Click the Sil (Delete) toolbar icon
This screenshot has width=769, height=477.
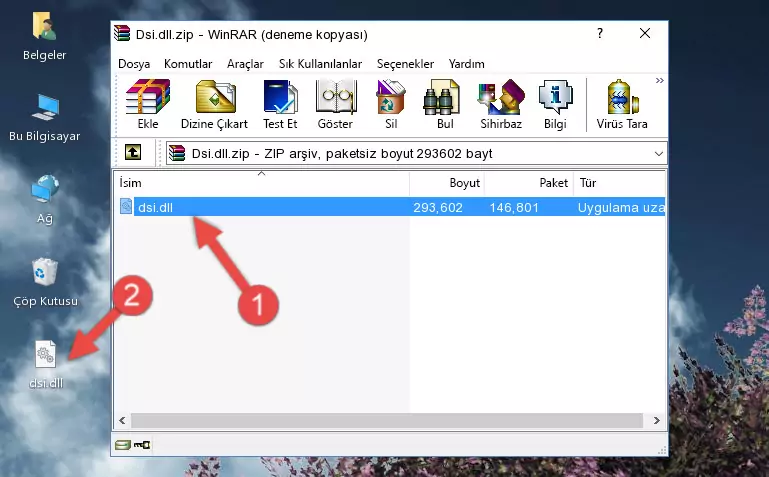click(x=391, y=104)
